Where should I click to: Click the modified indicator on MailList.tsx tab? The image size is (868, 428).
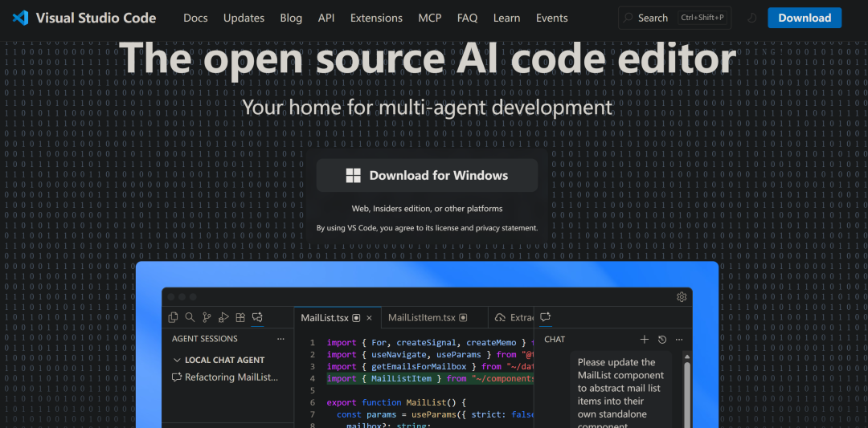357,318
